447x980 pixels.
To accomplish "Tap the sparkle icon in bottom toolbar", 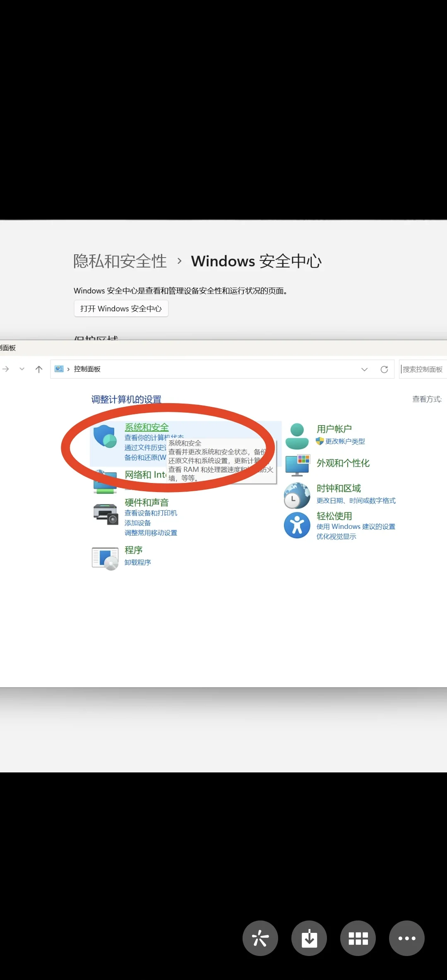I will pyautogui.click(x=260, y=938).
